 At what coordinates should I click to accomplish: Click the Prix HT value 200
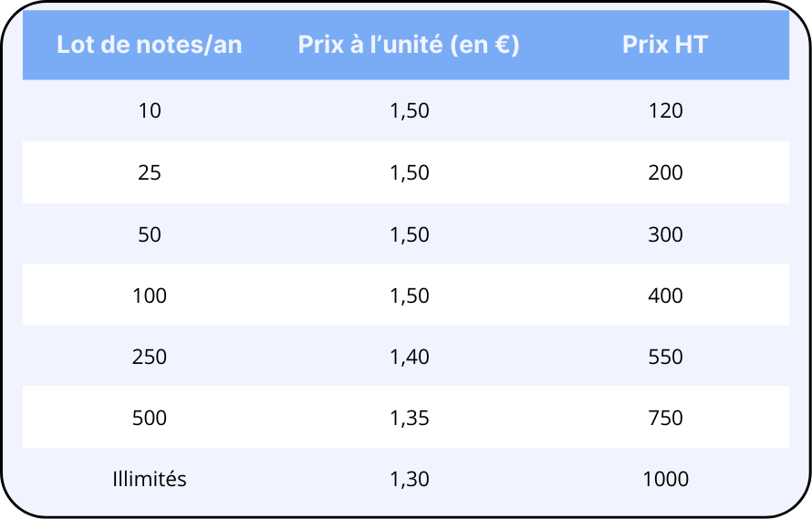[x=665, y=172]
